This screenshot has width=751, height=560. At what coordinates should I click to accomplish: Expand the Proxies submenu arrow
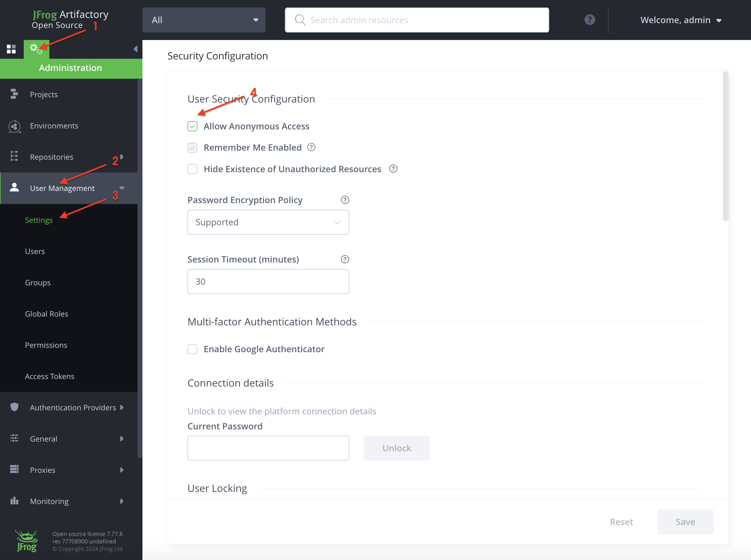pyautogui.click(x=122, y=469)
